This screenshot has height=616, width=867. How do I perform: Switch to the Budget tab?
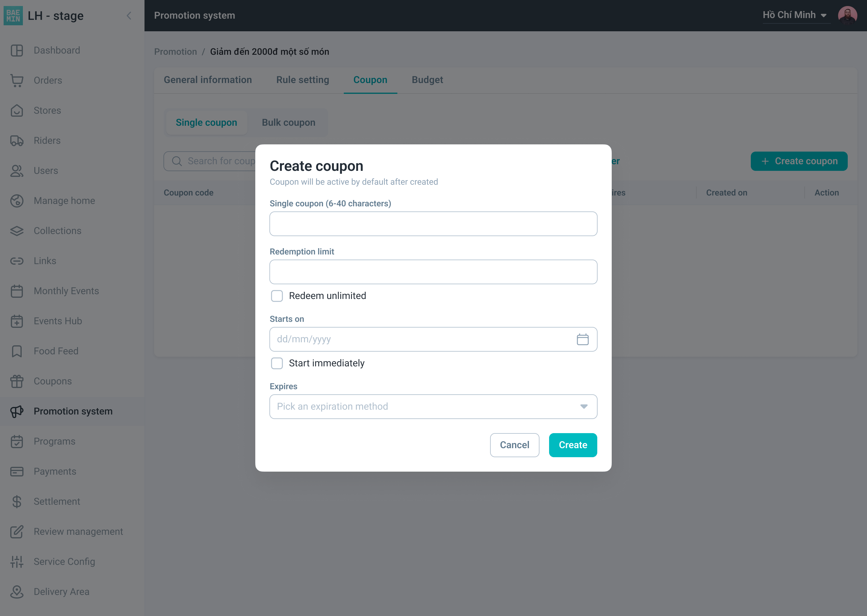click(427, 80)
